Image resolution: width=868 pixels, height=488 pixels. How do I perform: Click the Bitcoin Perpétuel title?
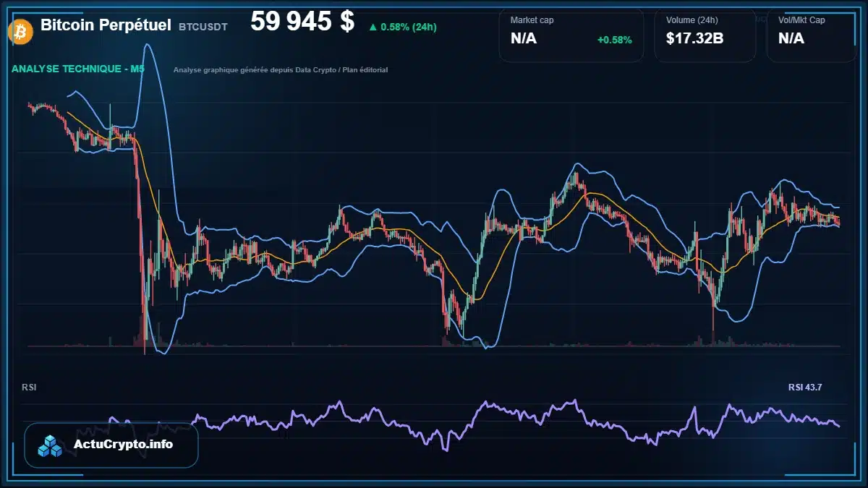coord(106,25)
